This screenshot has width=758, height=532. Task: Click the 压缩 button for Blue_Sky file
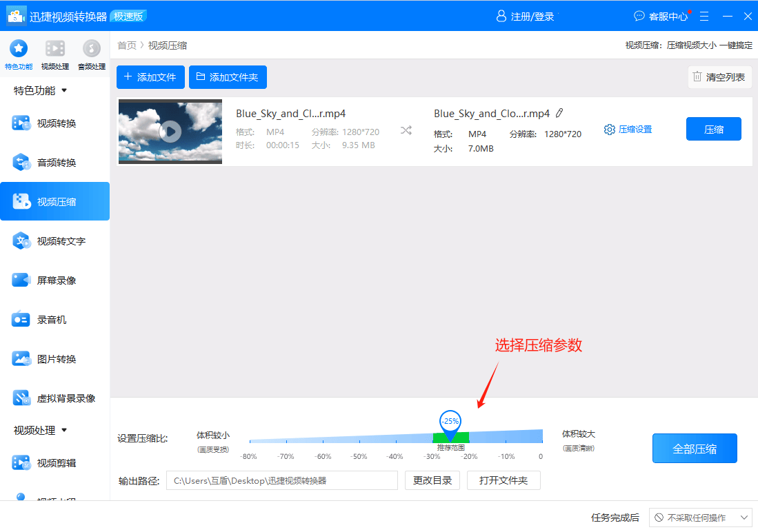(714, 129)
